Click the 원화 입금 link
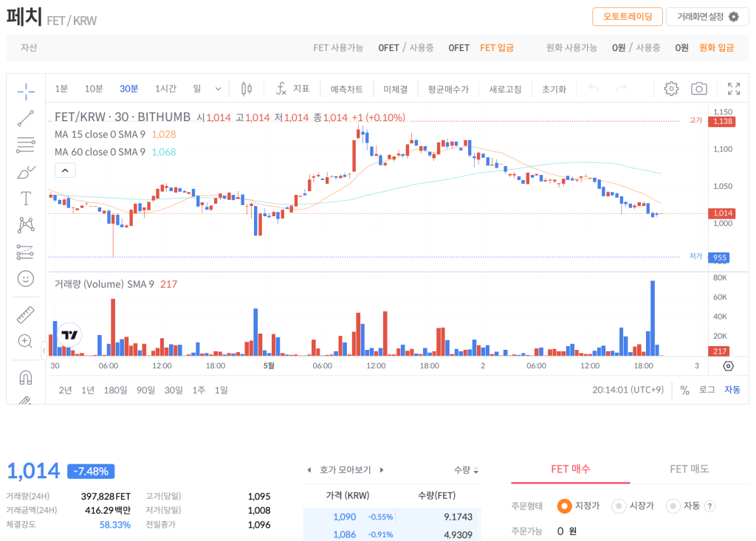The height and width of the screenshot is (541, 756). tap(716, 48)
